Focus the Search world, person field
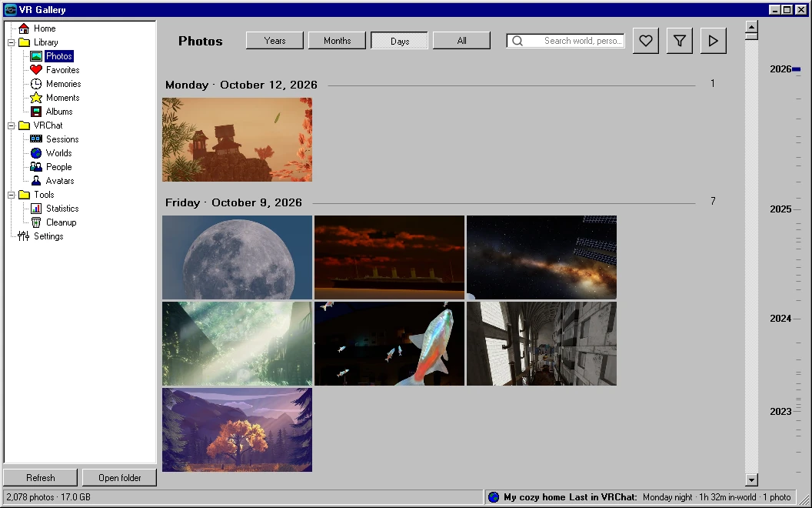 pos(565,41)
